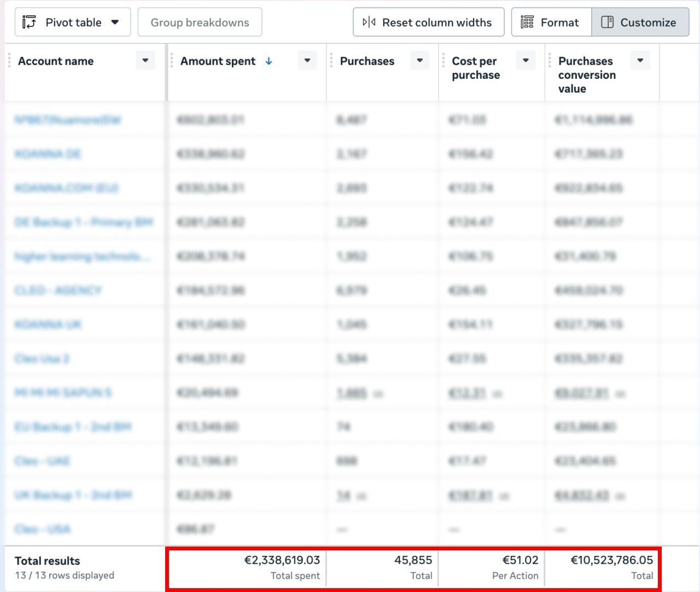Click the Cost per purchase header text
The height and width of the screenshot is (592, 700).
click(476, 68)
